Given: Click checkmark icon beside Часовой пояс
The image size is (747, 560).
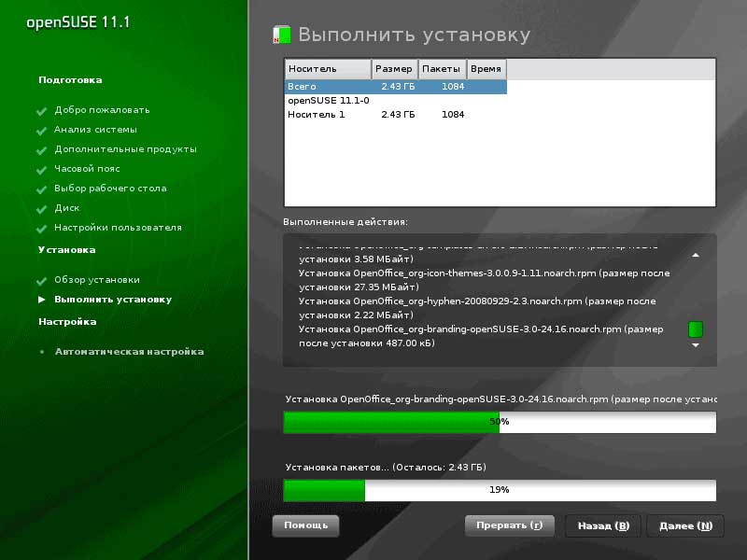Looking at the screenshot, I should [41, 170].
